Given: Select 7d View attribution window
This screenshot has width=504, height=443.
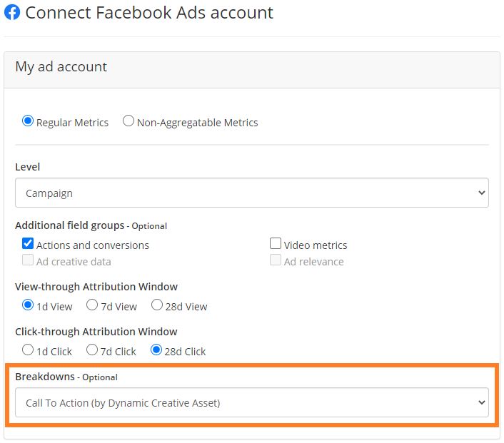Looking at the screenshot, I should (x=92, y=305).
